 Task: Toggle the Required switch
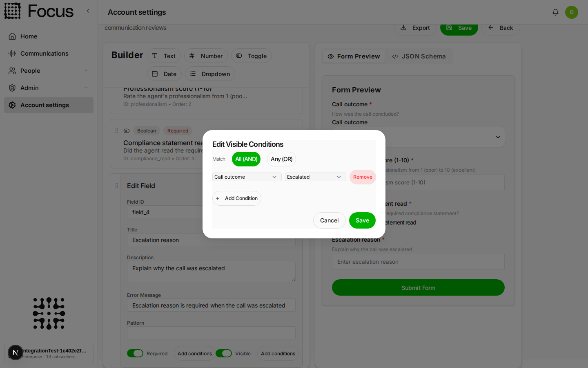(x=135, y=353)
